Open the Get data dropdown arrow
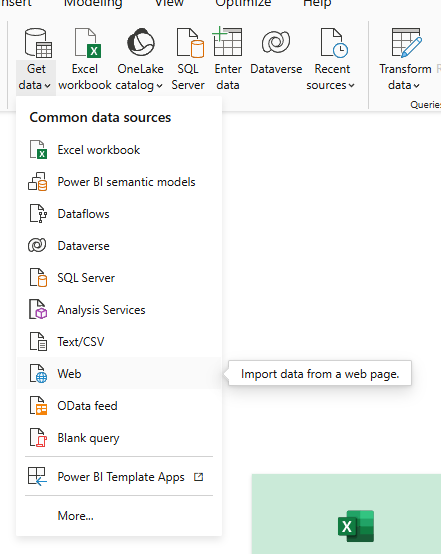Viewport: 441px width, 554px height. pyautogui.click(x=48, y=86)
